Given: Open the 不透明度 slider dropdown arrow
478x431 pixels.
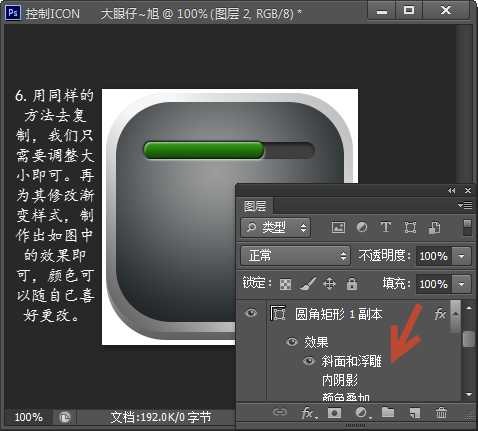Looking at the screenshot, I should pyautogui.click(x=461, y=256).
